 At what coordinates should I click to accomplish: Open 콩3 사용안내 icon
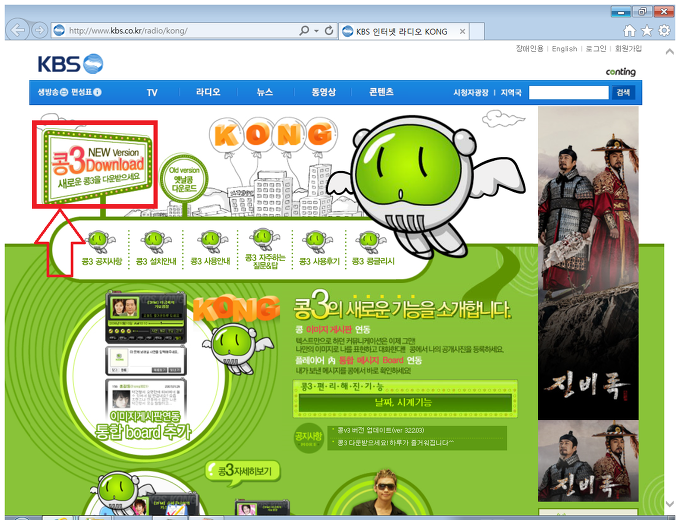pos(210,249)
